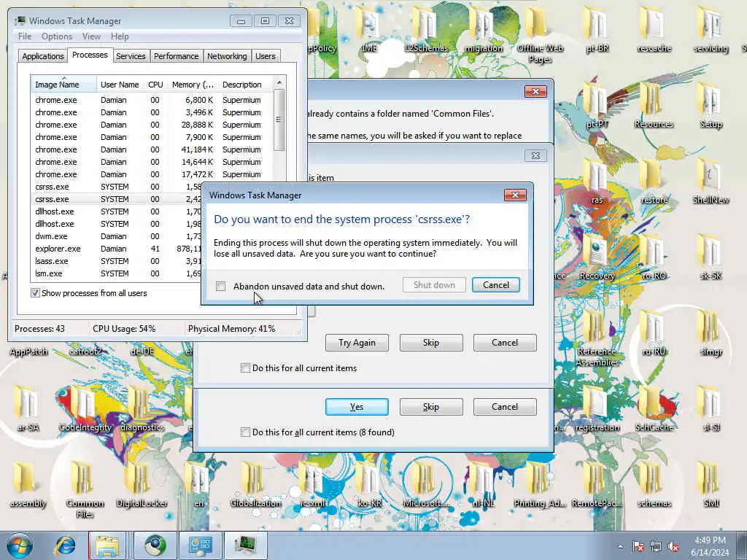
Task: Switch to the Performance tab
Action: click(x=176, y=56)
